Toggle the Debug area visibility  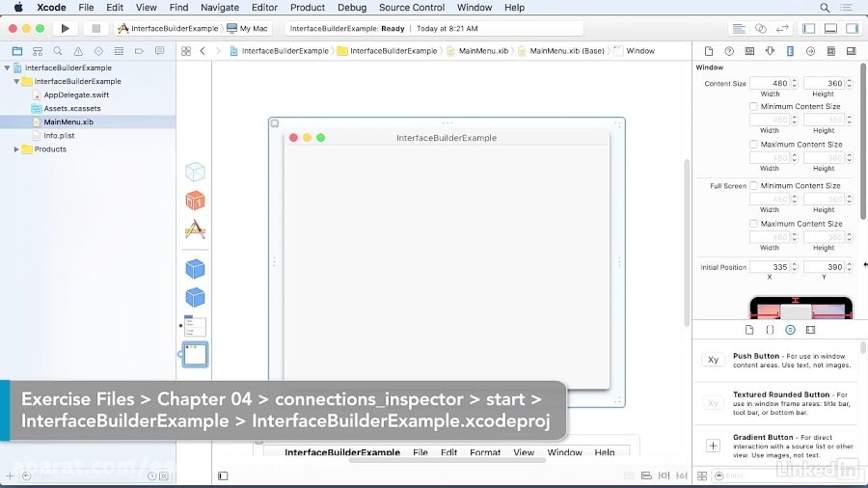click(x=830, y=28)
